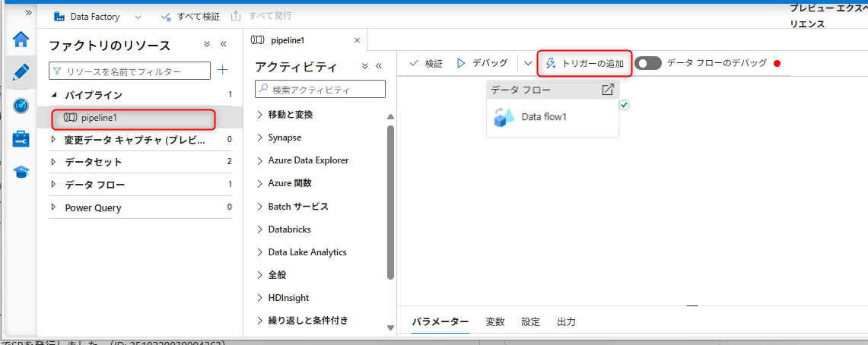Viewport: 868px width, 345px height.
Task: Click 検証 (Validate) in pipeline toolbar
Action: coord(426,64)
